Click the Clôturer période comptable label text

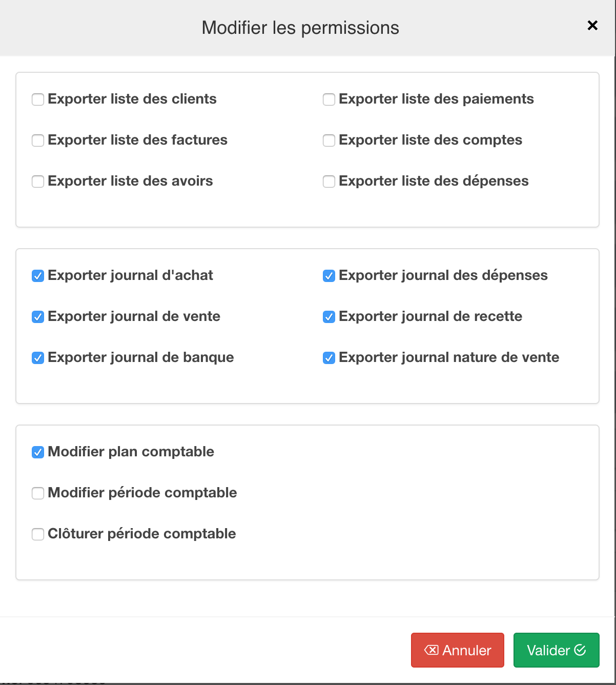(x=142, y=534)
